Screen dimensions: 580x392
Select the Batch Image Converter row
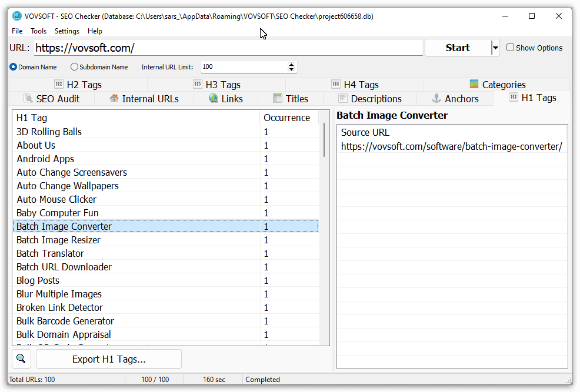click(x=166, y=226)
